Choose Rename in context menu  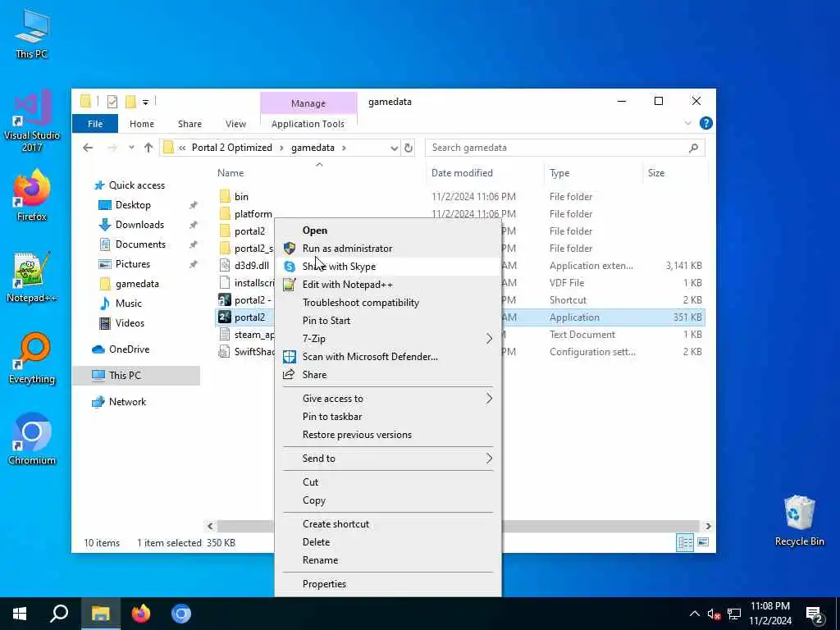(388, 560)
